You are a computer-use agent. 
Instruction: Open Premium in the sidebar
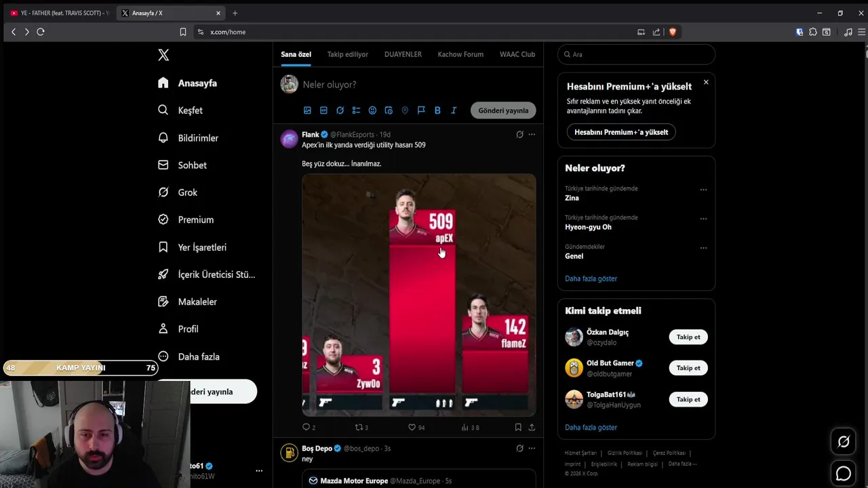tap(186, 220)
